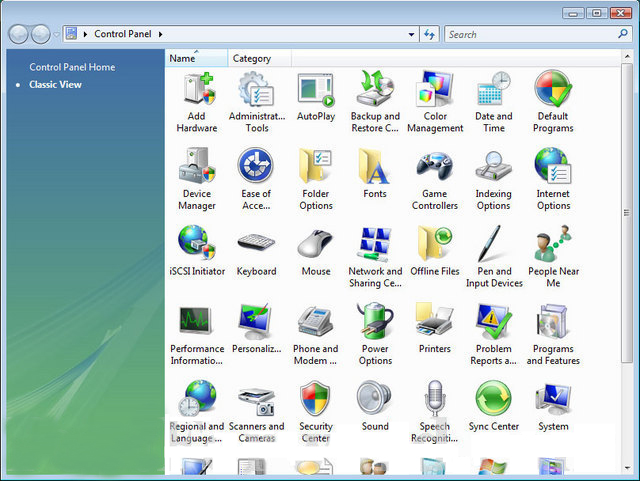Sort items by the Category column
The image size is (640, 481).
[x=260, y=58]
